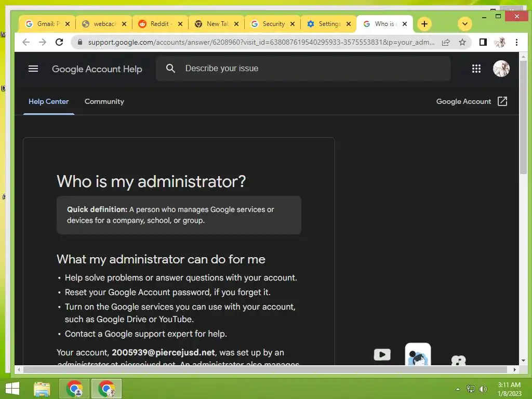Open the Google Account profile avatar

tap(501, 69)
